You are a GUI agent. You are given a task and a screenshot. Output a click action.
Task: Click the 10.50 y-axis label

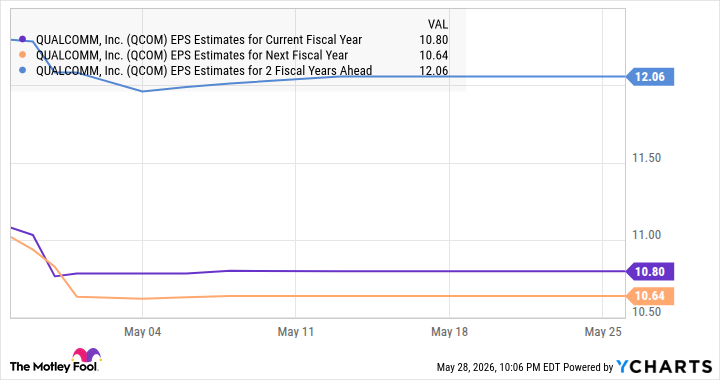coord(647,312)
